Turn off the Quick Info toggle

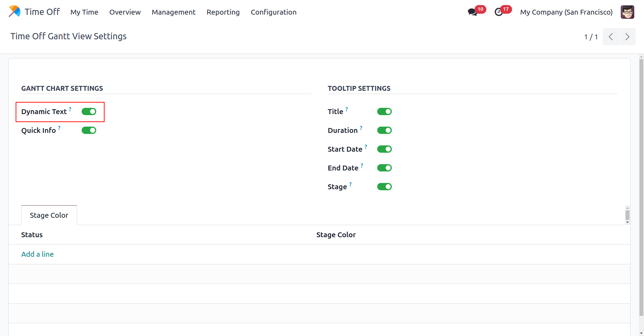[x=89, y=130]
